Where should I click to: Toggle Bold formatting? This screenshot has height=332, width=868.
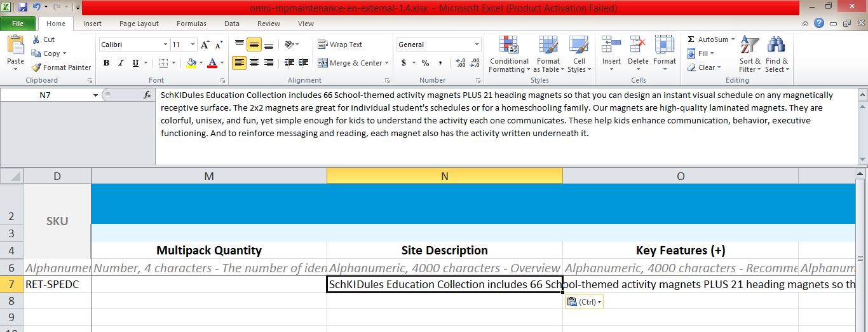pyautogui.click(x=106, y=63)
